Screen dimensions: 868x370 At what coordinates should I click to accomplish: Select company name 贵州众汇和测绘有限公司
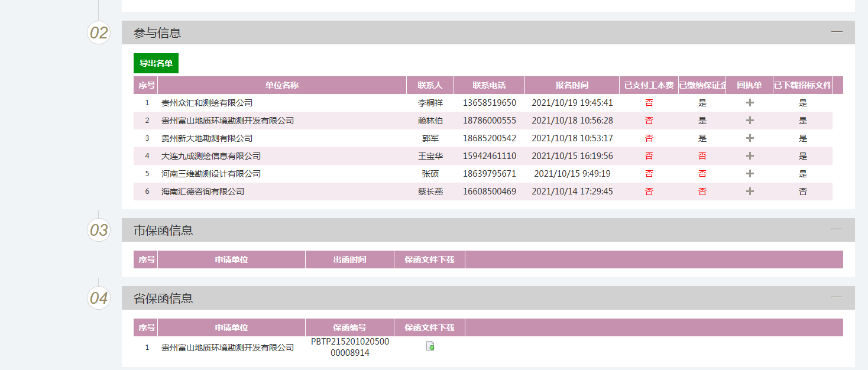[x=207, y=103]
